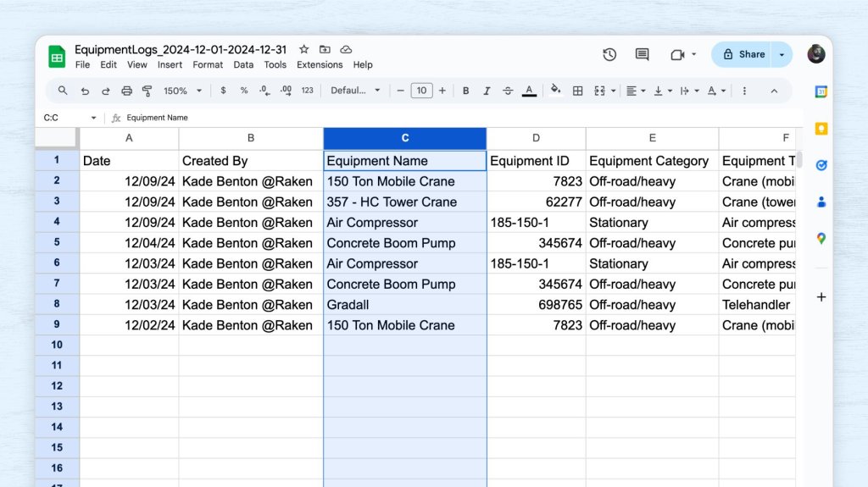Open the fill color picker
The image size is (868, 487).
(556, 91)
